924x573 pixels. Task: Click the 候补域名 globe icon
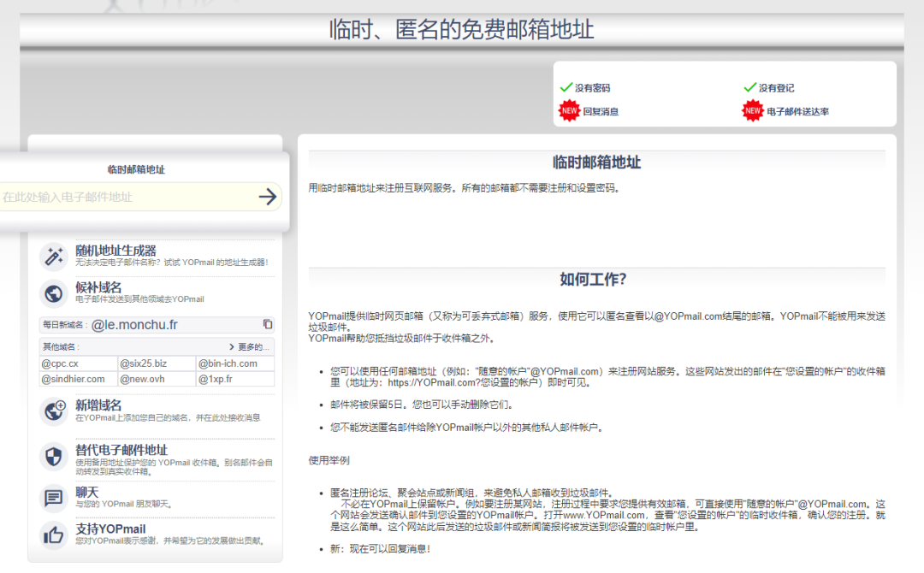pyautogui.click(x=53, y=292)
